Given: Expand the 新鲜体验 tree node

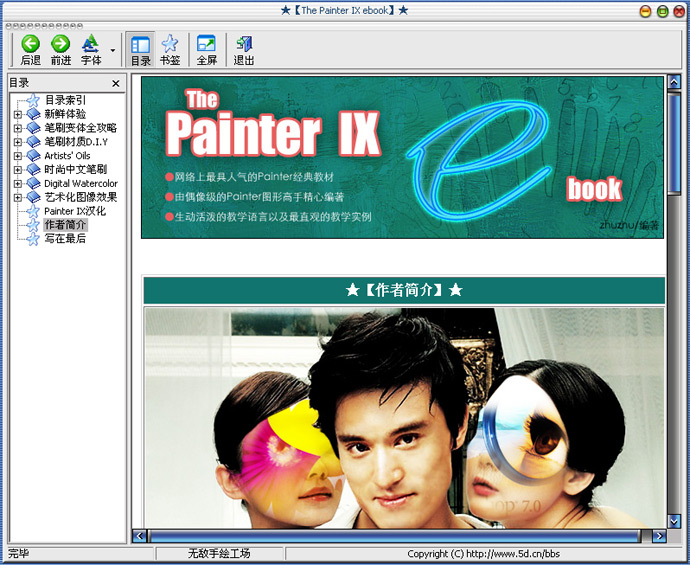Looking at the screenshot, I should click(18, 114).
